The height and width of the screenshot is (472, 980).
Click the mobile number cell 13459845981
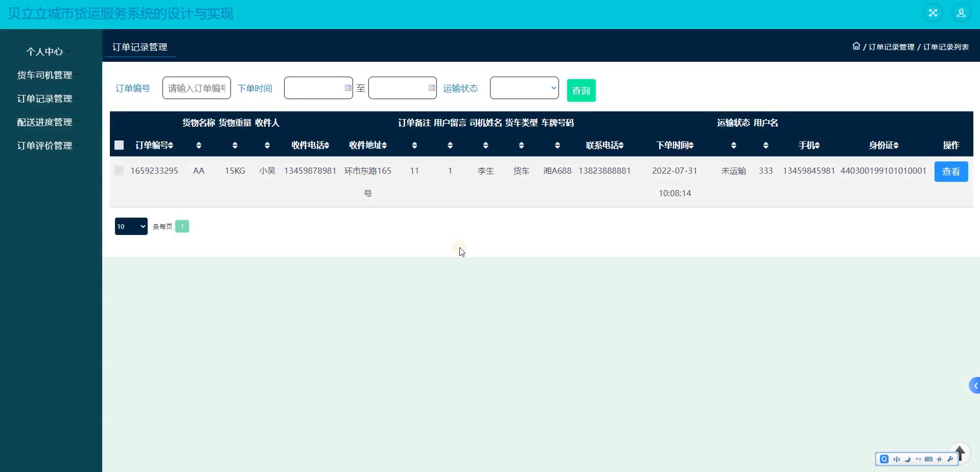click(809, 171)
